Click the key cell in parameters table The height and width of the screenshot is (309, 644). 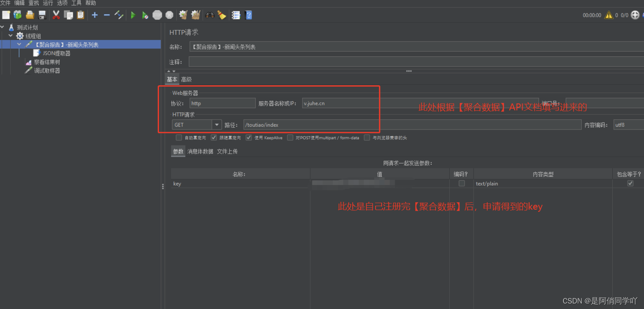(240, 184)
